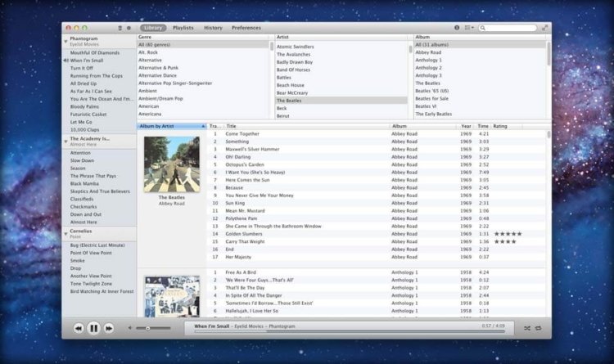Open the History tab
The width and height of the screenshot is (614, 364).
(213, 28)
